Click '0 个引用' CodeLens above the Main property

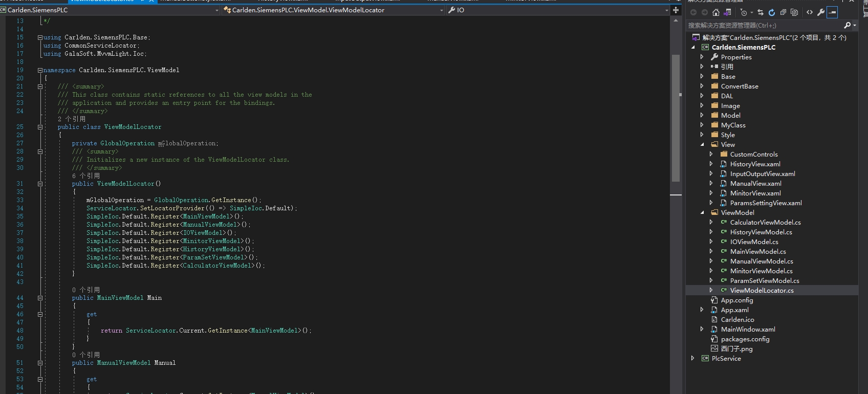click(x=86, y=290)
